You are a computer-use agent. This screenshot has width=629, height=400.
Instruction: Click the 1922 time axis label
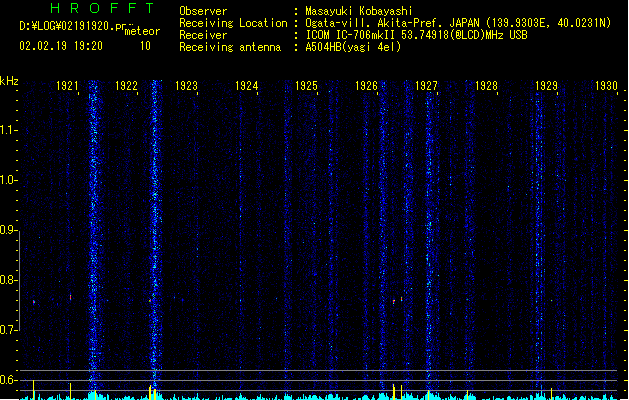[126, 86]
